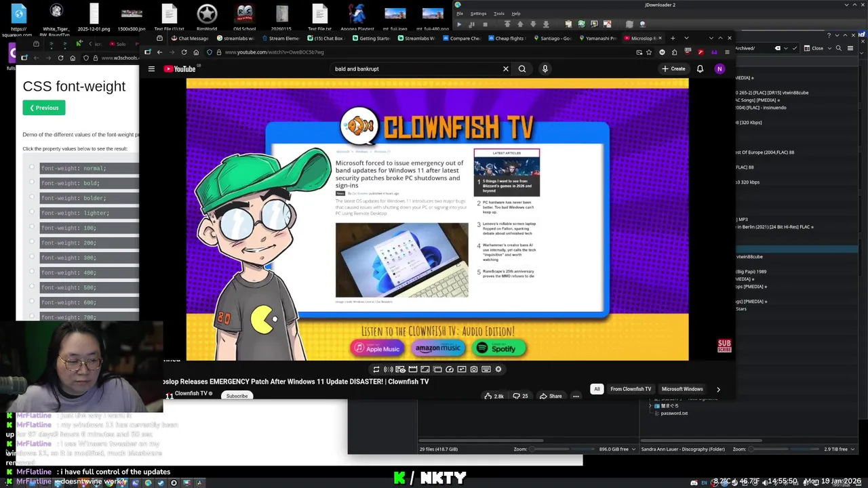The image size is (868, 488).
Task: Reload the YouTube page
Action: 184,52
